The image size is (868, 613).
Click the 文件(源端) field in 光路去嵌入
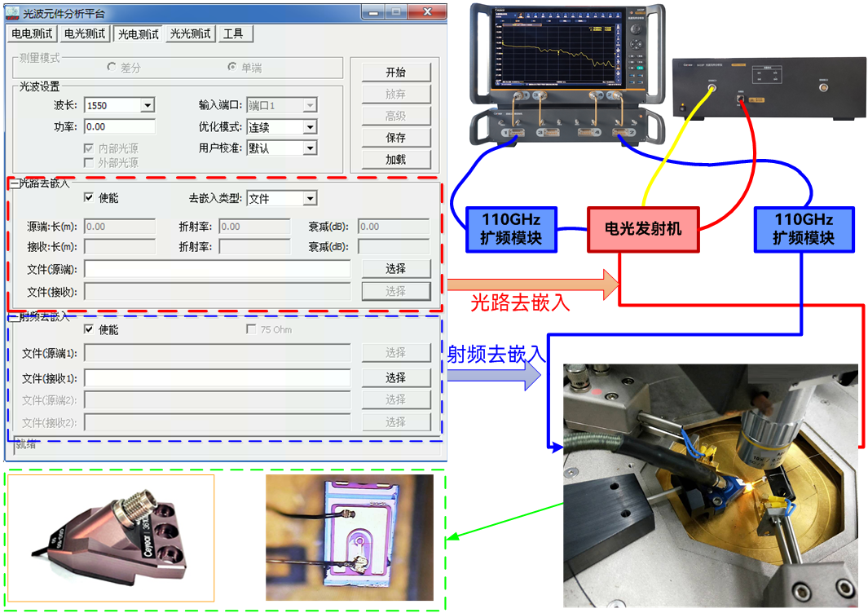(217, 269)
